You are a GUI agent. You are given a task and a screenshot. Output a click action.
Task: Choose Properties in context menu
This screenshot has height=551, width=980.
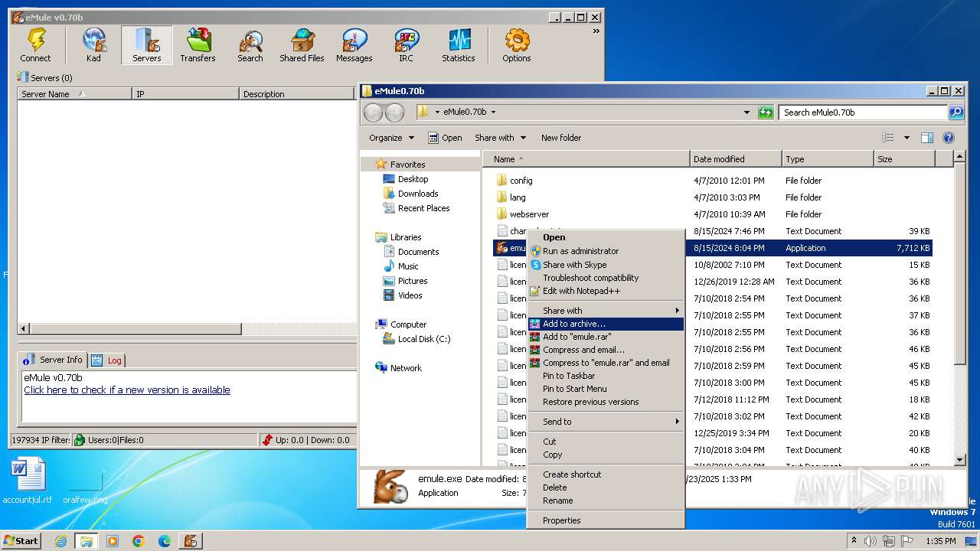click(x=606, y=520)
